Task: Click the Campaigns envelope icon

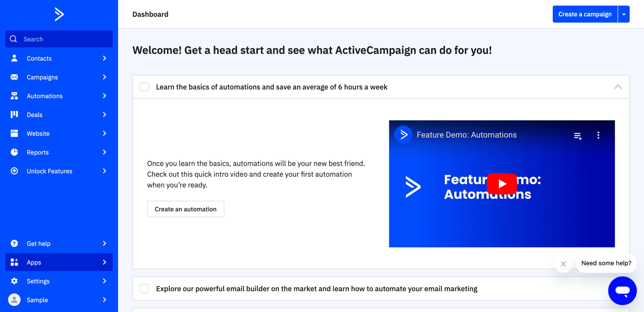Action: [x=14, y=77]
